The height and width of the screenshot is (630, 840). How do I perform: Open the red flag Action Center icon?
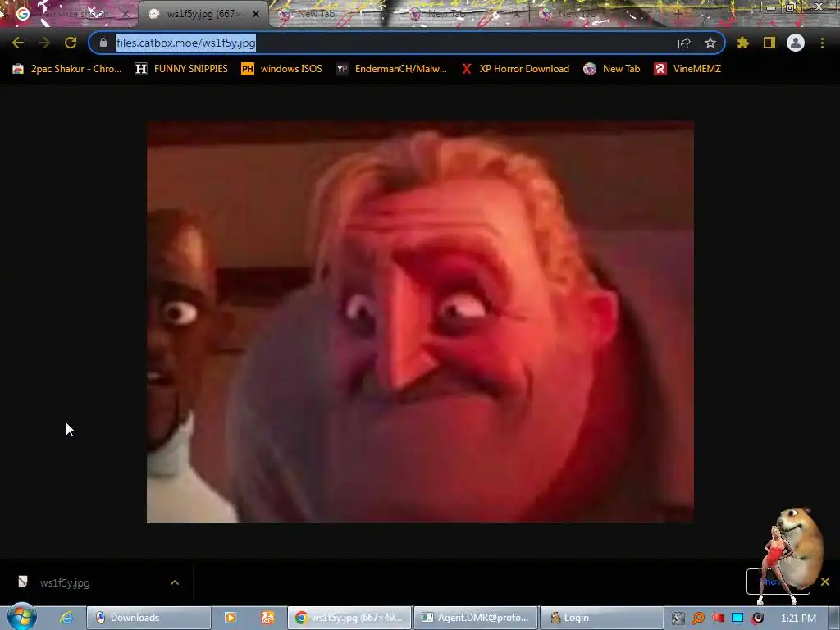[718, 619]
